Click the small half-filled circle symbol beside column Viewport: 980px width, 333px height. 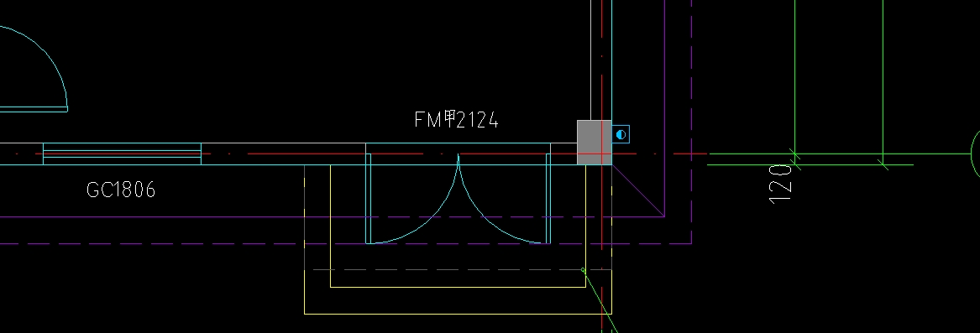[621, 134]
